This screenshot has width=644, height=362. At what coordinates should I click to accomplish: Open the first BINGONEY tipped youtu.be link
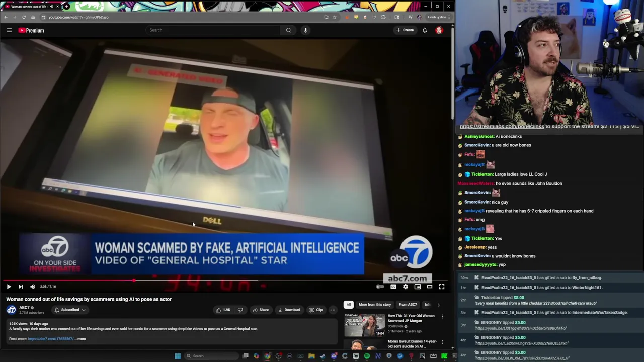522,328
